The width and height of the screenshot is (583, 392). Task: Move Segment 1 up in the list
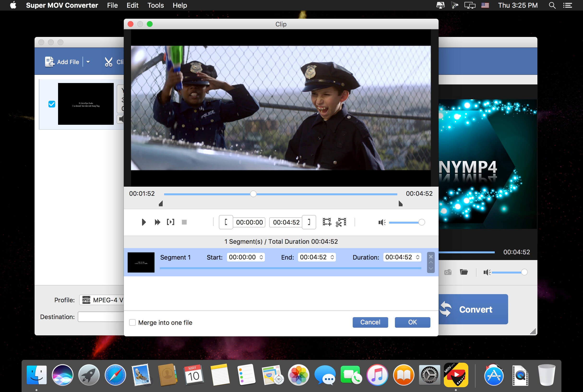431,262
